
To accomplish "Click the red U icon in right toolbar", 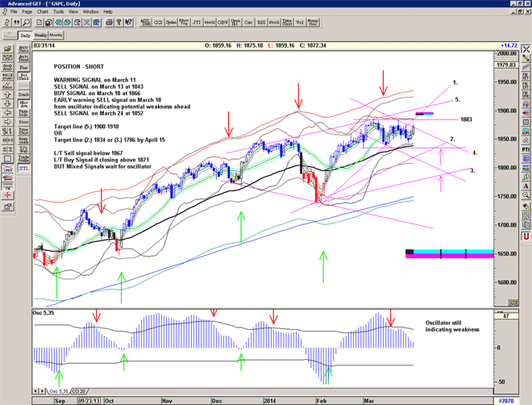I will pos(525,236).
